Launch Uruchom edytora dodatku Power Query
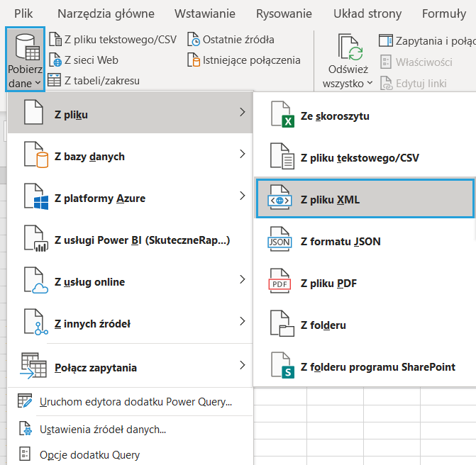This screenshot has width=476, height=465. [x=135, y=402]
